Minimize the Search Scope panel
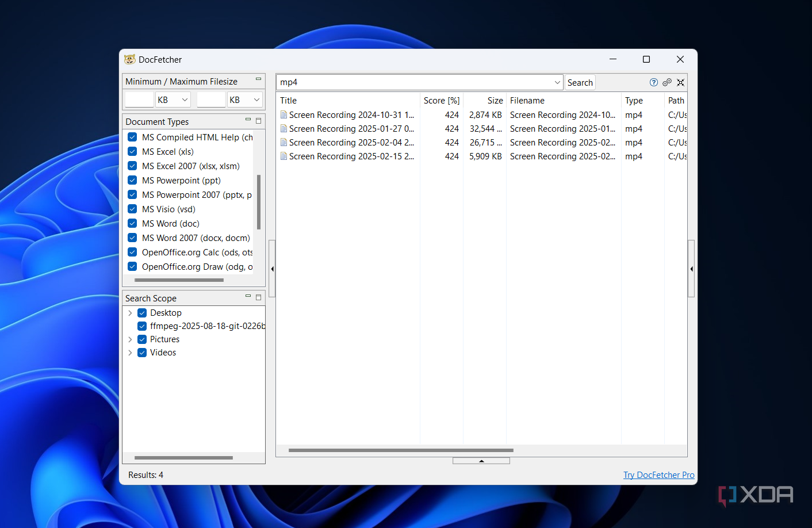 click(248, 296)
